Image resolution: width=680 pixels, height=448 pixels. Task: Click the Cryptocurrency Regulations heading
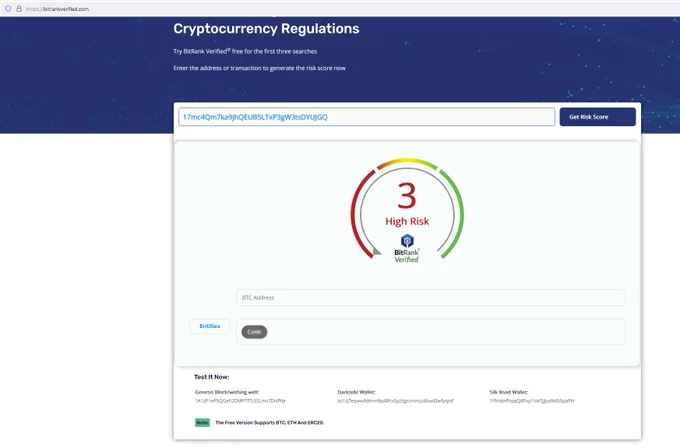(266, 29)
